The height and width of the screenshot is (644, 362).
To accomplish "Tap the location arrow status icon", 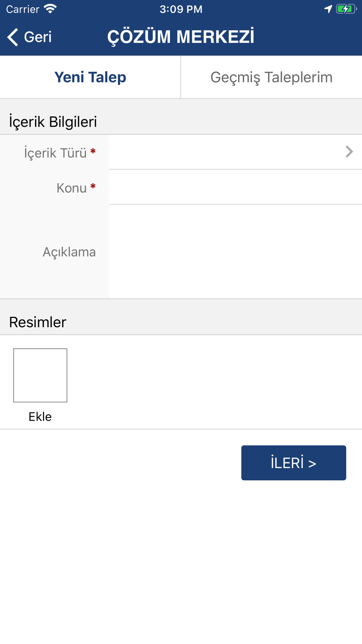I will [328, 9].
